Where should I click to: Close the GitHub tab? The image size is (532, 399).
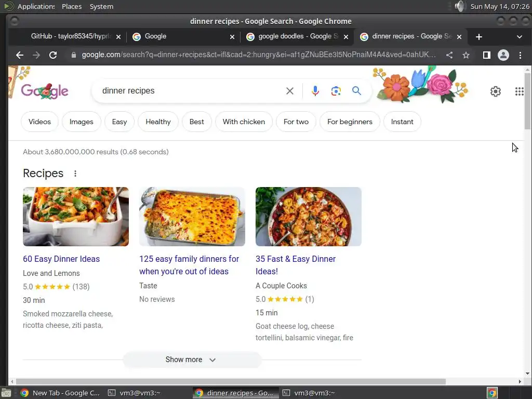pos(118,37)
